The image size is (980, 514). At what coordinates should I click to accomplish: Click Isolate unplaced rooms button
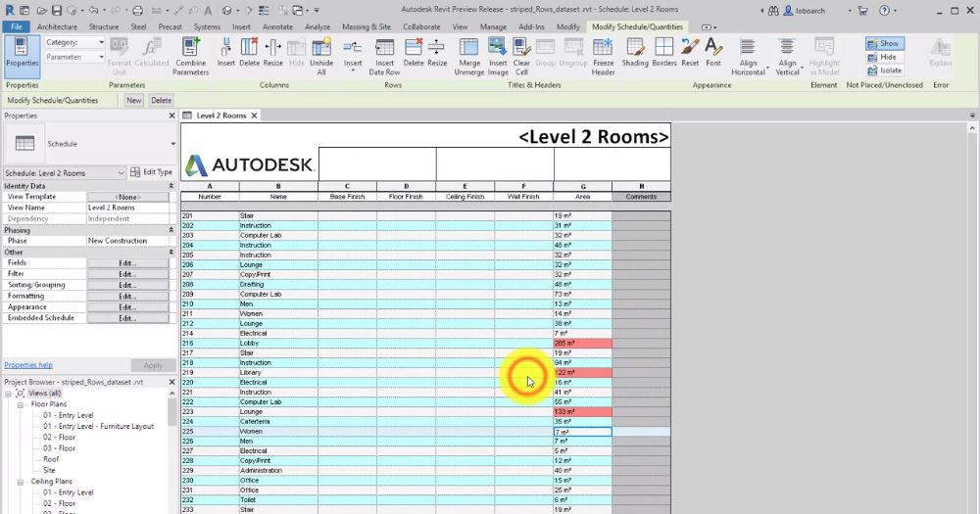pos(884,70)
